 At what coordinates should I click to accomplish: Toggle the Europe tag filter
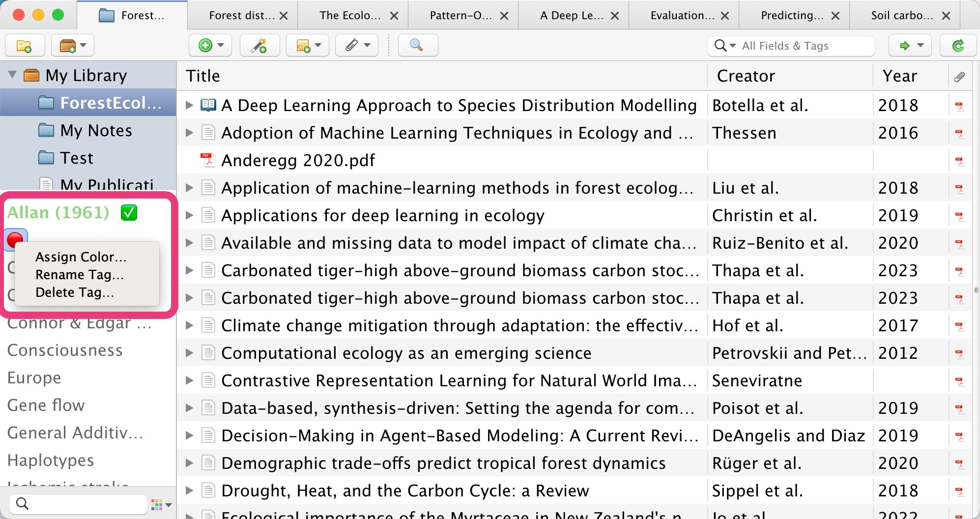33,377
